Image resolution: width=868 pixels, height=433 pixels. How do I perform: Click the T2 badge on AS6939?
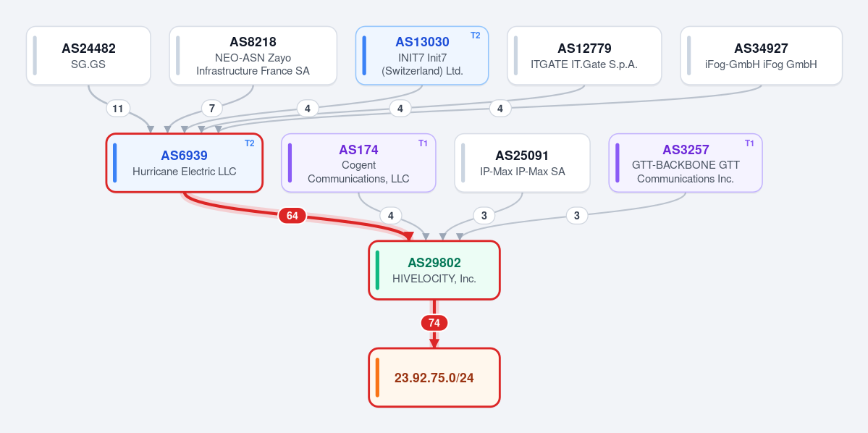pyautogui.click(x=250, y=143)
